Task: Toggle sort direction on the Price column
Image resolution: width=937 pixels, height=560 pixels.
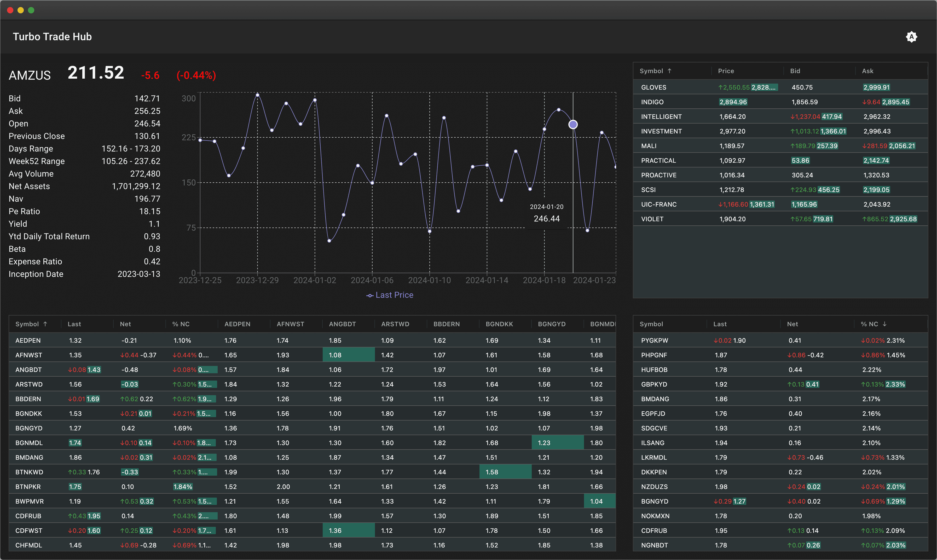Action: coord(726,71)
